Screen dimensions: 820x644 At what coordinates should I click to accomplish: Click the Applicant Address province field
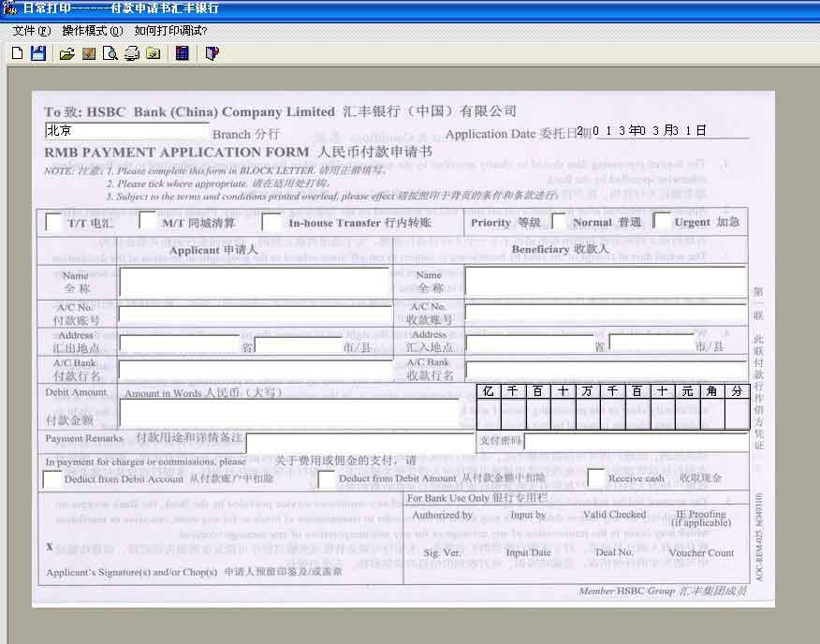tap(180, 344)
